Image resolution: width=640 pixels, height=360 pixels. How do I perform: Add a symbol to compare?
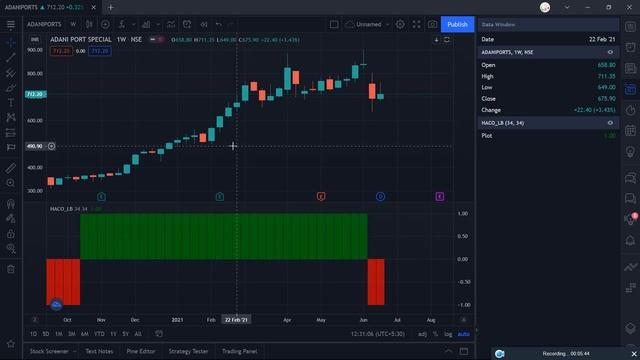click(105, 24)
